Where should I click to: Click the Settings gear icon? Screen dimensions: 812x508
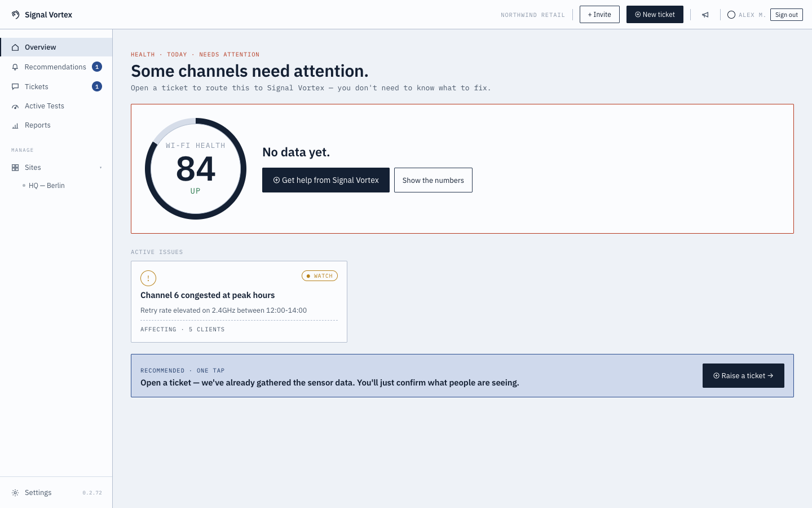pos(15,493)
